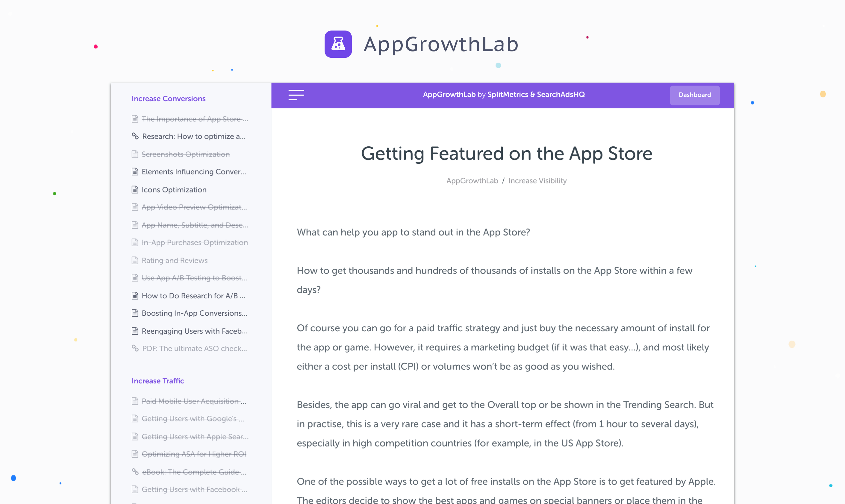This screenshot has width=845, height=504.
Task: Select Reengaging Users with Faceb... menu item
Action: pyautogui.click(x=194, y=331)
